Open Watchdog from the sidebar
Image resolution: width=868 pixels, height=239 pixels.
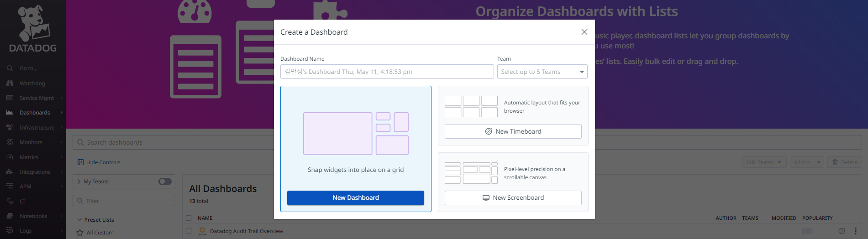32,83
